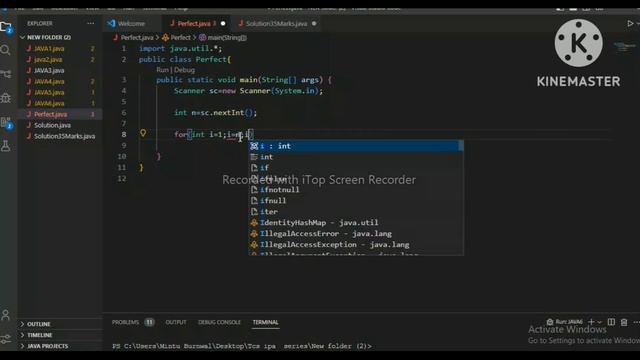Switch to the Solution35Marks.java tab
Viewport: 640px width, 360px height.
[x=276, y=24]
